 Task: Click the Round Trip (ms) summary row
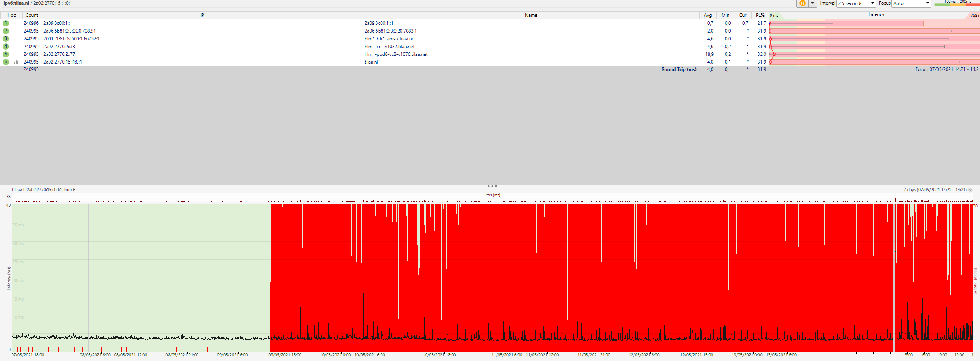[x=679, y=69]
